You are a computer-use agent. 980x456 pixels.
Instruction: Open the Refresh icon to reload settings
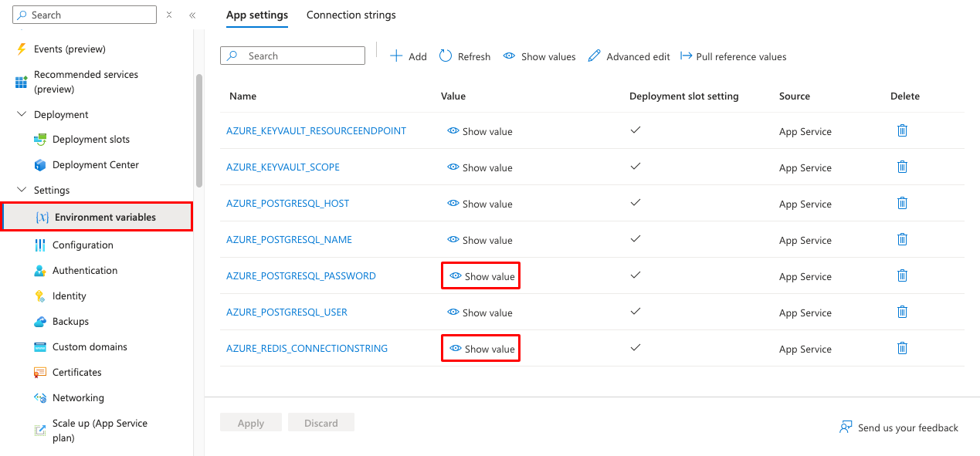tap(464, 56)
